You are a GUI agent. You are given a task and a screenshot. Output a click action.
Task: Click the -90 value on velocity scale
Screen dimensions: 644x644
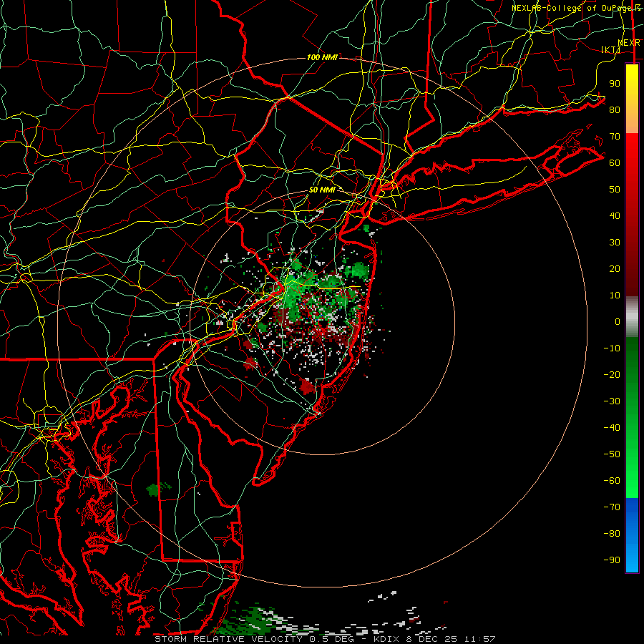tap(612, 560)
